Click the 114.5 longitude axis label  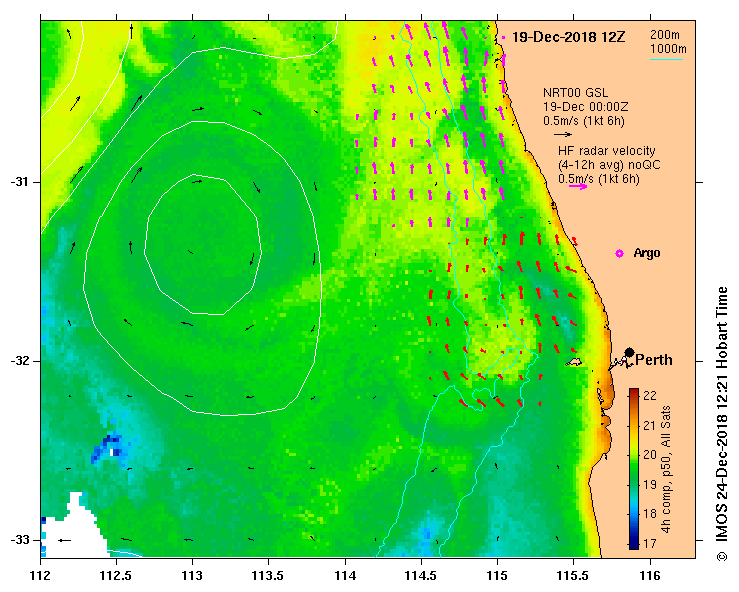coord(421,576)
